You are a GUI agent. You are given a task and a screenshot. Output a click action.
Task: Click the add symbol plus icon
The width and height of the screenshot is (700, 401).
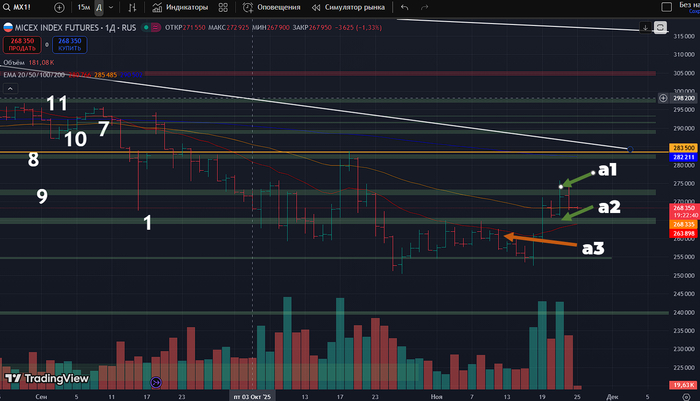point(59,7)
